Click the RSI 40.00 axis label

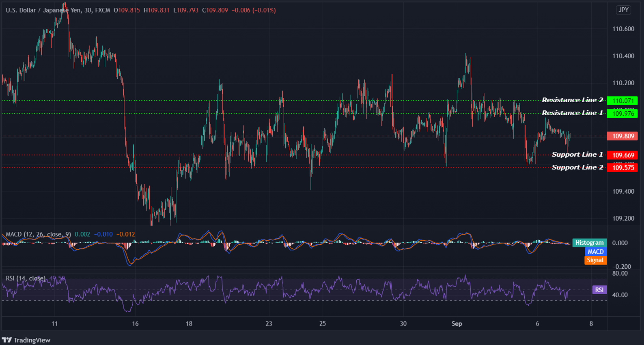620,295
